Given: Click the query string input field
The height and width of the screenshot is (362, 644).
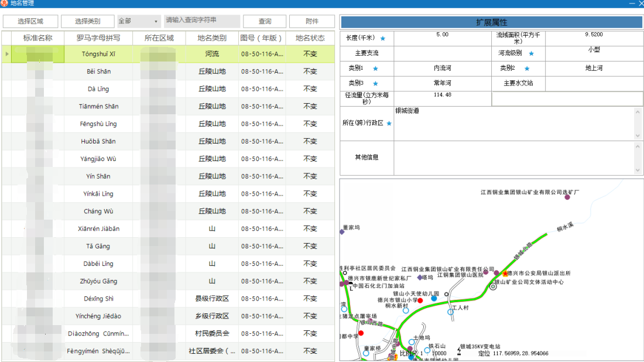Looking at the screenshot, I should [x=202, y=21].
